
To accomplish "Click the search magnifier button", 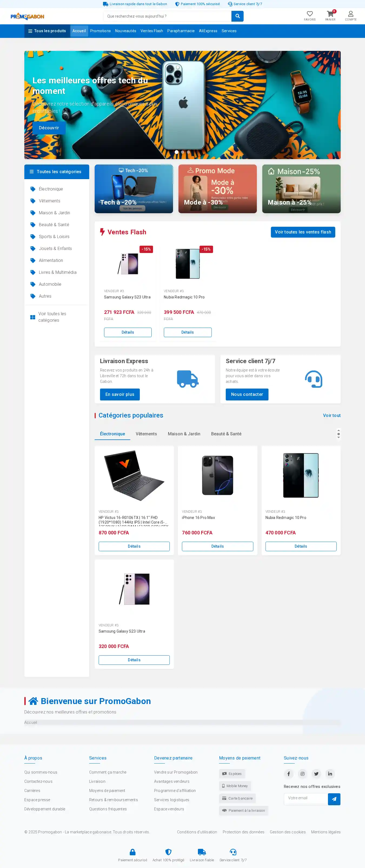I will click(x=237, y=16).
